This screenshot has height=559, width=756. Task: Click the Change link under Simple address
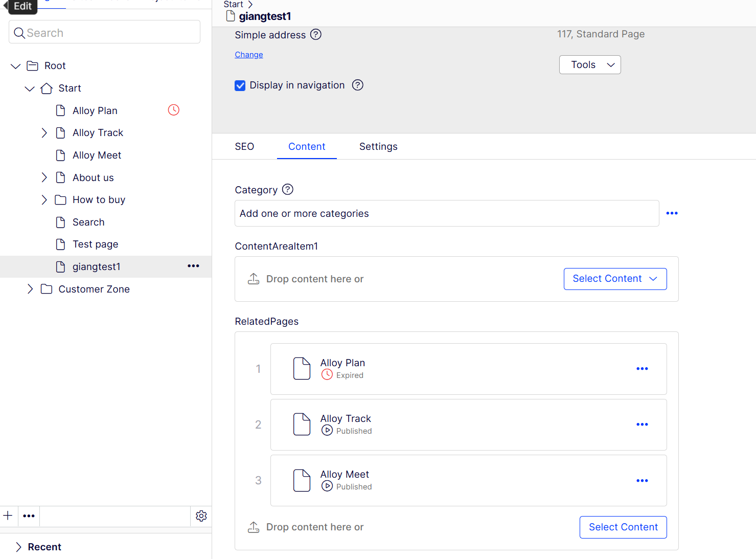coord(249,55)
